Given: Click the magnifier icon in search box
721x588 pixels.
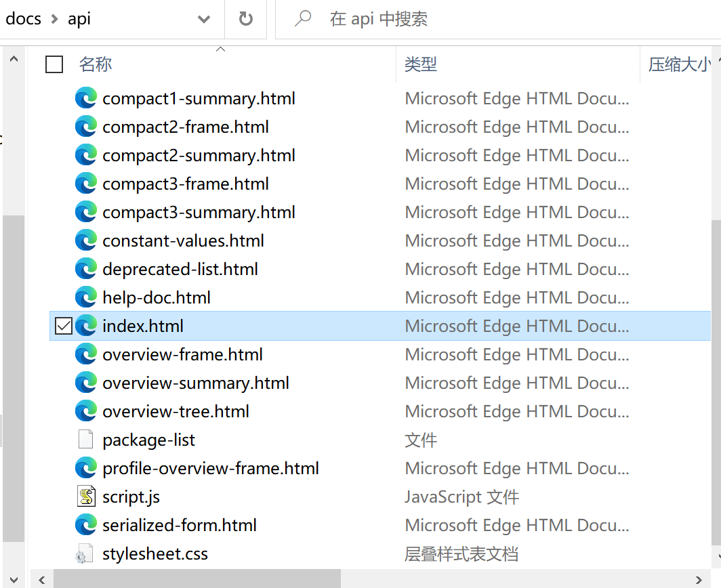Looking at the screenshot, I should pyautogui.click(x=303, y=19).
